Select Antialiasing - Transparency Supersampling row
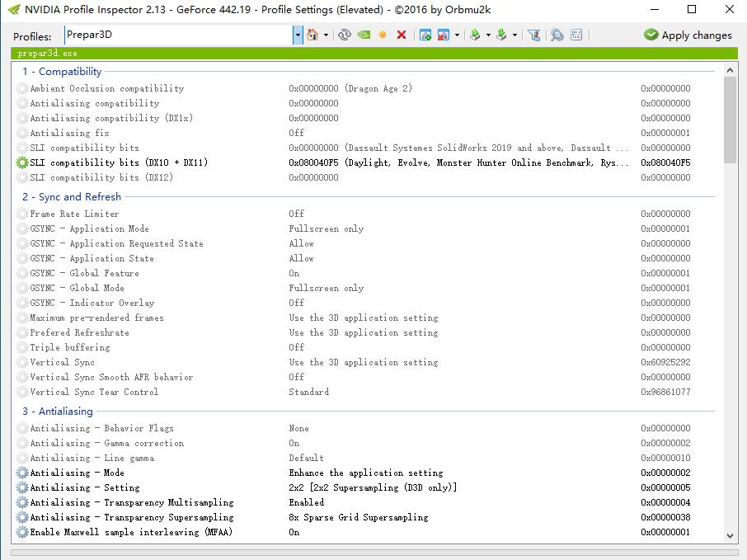Screen dimensions: 747x560 132,517
